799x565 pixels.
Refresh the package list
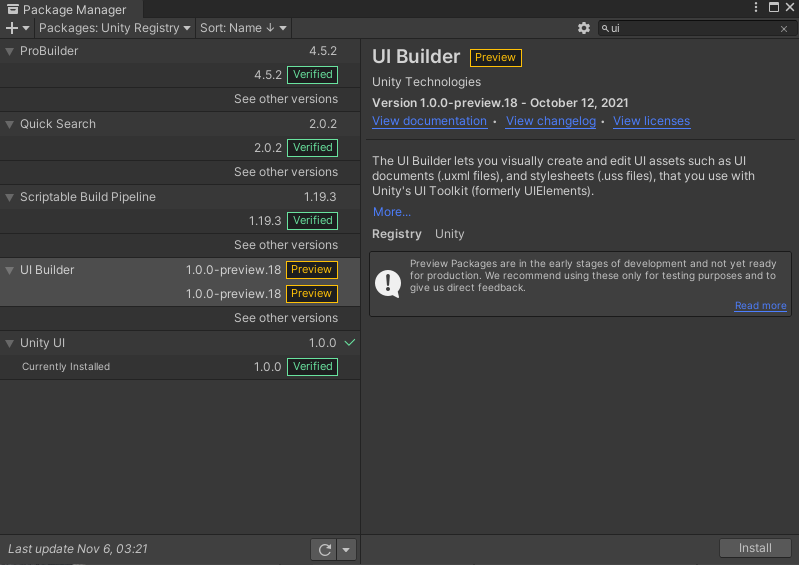tap(324, 550)
